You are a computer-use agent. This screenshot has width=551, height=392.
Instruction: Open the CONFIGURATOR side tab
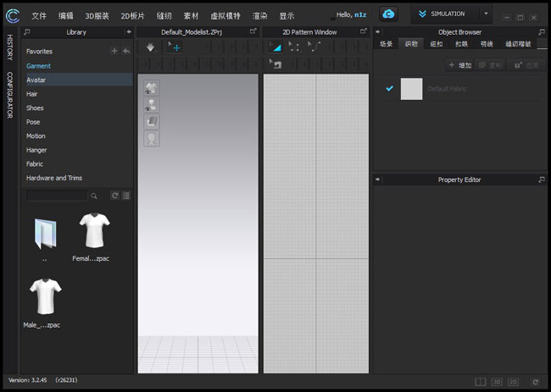[x=10, y=95]
